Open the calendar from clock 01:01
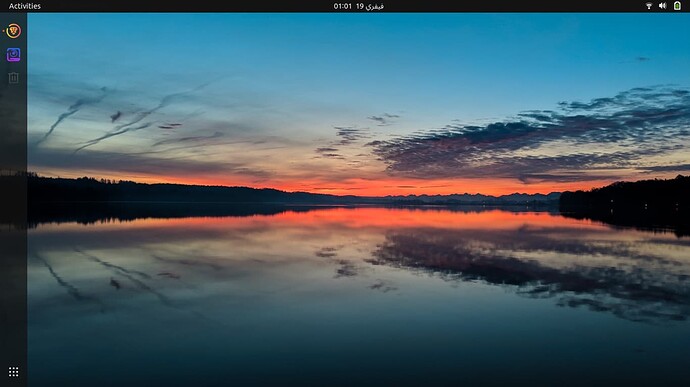Viewport: 690px width, 387px height. (342, 6)
